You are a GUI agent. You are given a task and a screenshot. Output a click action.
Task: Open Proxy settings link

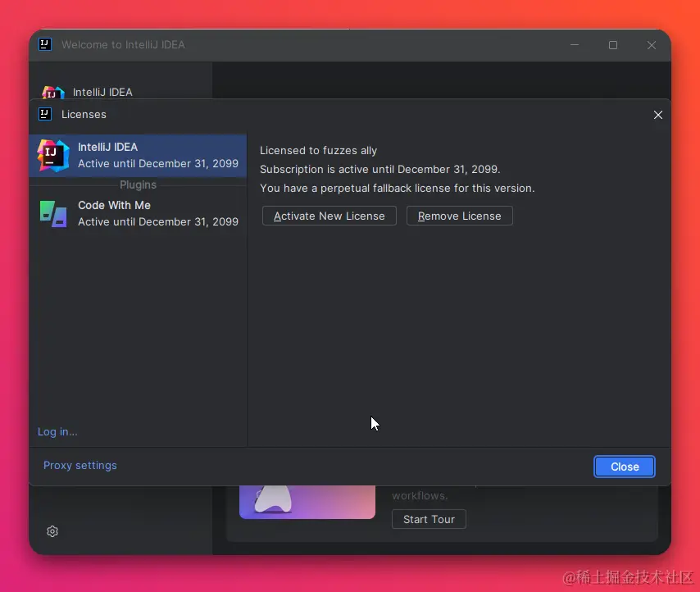(x=80, y=465)
